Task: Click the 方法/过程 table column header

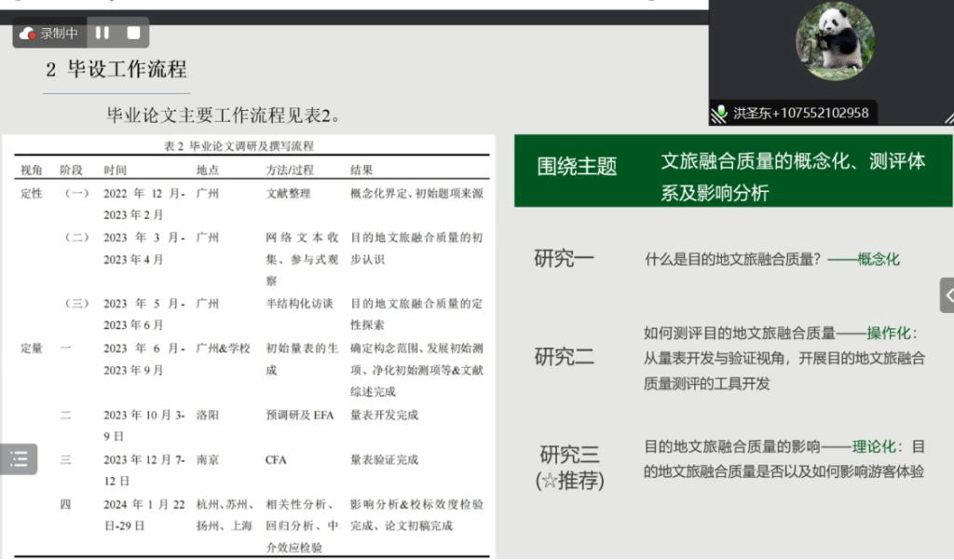Action: click(290, 171)
